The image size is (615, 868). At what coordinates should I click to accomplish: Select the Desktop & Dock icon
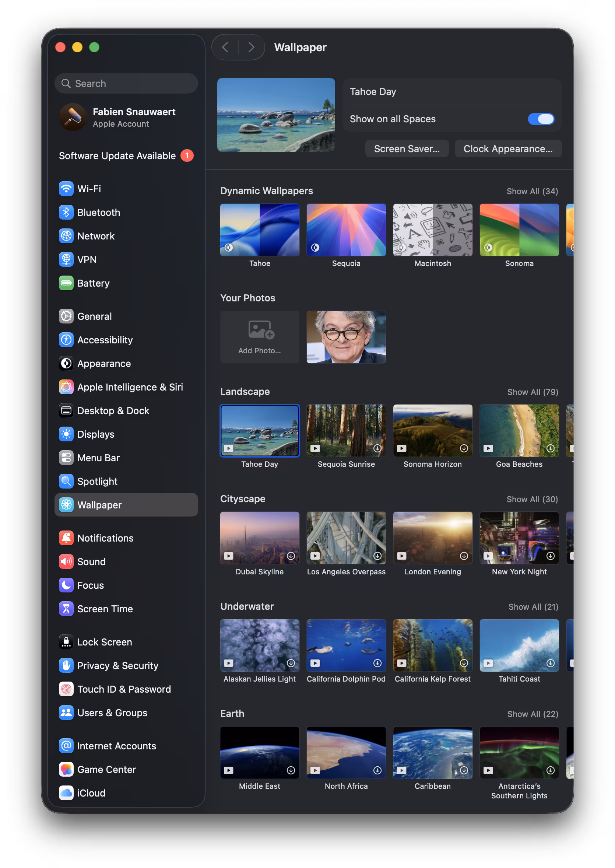[66, 410]
